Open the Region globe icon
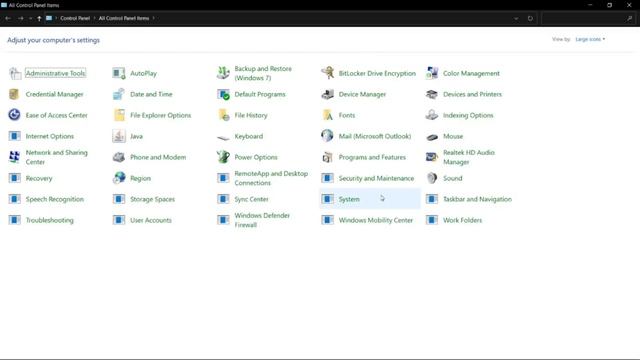Image resolution: width=640 pixels, height=360 pixels. click(119, 178)
